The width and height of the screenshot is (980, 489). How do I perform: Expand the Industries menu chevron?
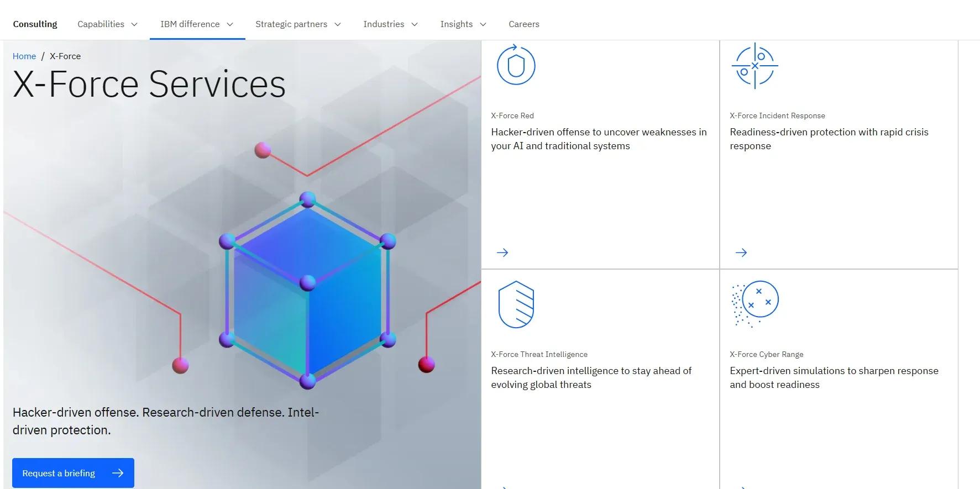coord(415,24)
